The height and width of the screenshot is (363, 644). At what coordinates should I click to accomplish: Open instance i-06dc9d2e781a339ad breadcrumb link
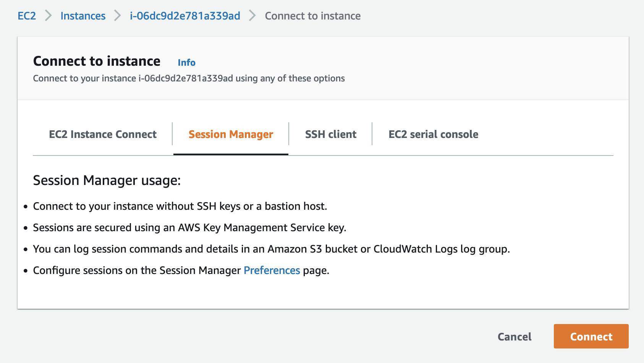click(x=185, y=16)
